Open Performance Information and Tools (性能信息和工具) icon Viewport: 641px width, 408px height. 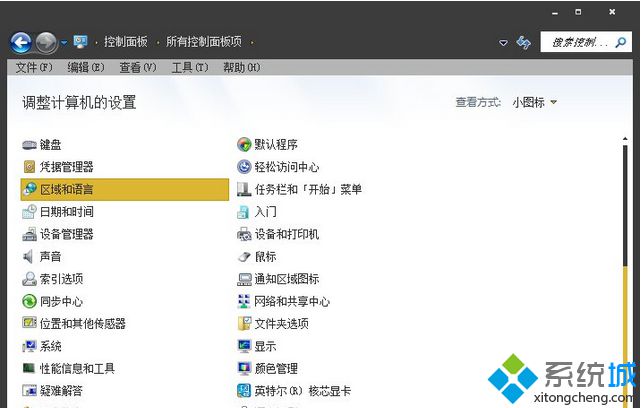click(x=29, y=368)
